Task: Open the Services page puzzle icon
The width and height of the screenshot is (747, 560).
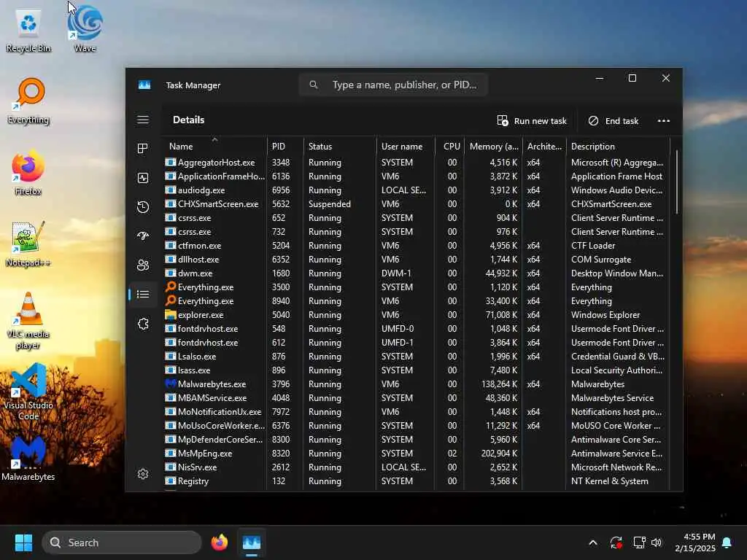Action: point(143,324)
